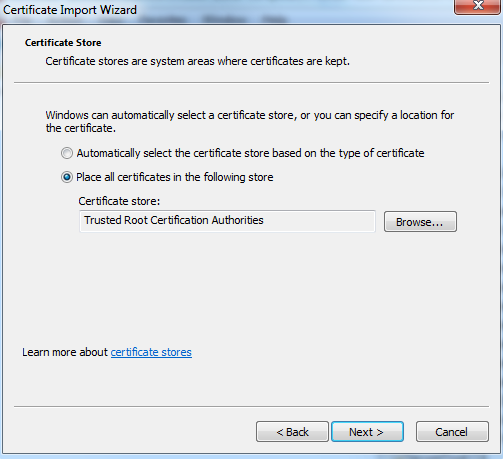Image resolution: width=503 pixels, height=459 pixels.
Task: Choose the 'Place all certificates' radio button
Action: pos(67,177)
